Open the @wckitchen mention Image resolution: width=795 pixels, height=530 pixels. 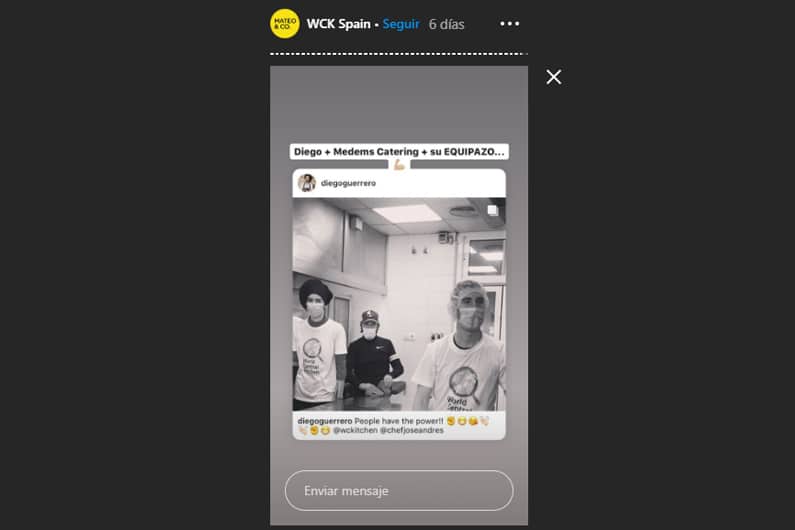pos(355,430)
